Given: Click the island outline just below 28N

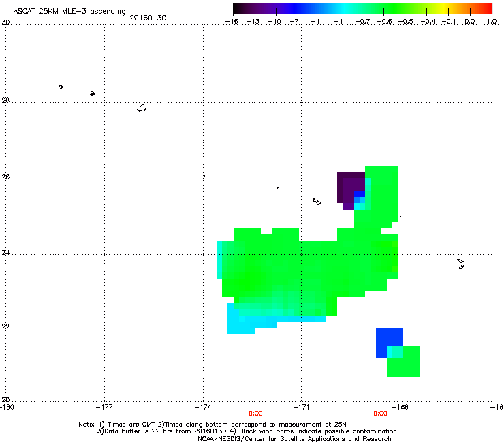Looking at the screenshot, I should [x=142, y=108].
